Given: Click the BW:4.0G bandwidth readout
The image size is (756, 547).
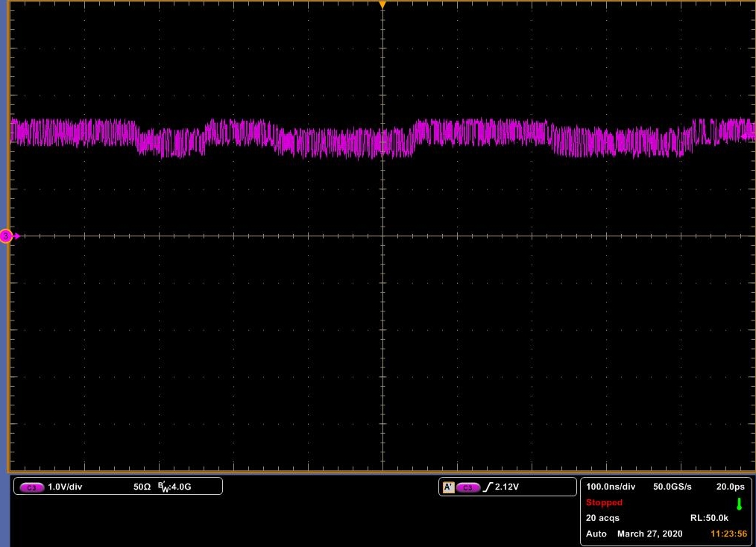Looking at the screenshot, I should coord(174,487).
